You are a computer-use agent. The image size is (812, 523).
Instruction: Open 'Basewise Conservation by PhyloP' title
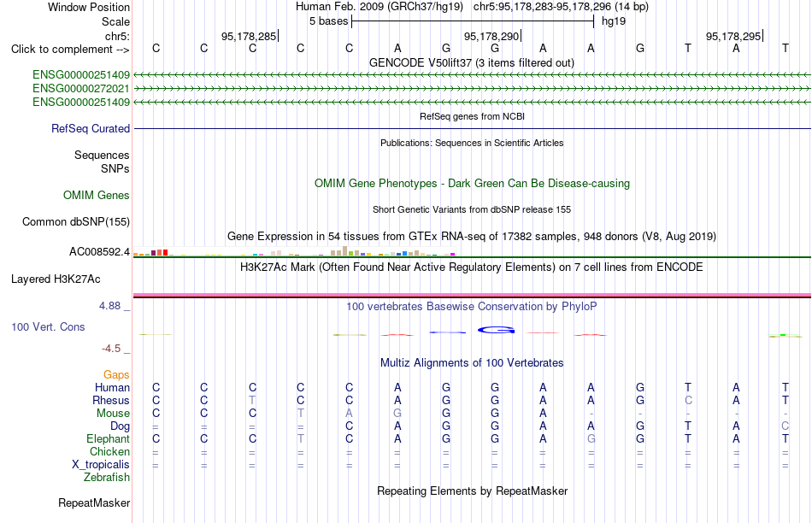pos(472,307)
